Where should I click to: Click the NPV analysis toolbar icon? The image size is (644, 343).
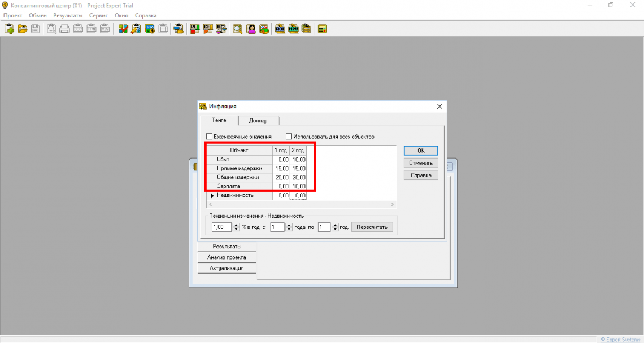[x=293, y=29]
